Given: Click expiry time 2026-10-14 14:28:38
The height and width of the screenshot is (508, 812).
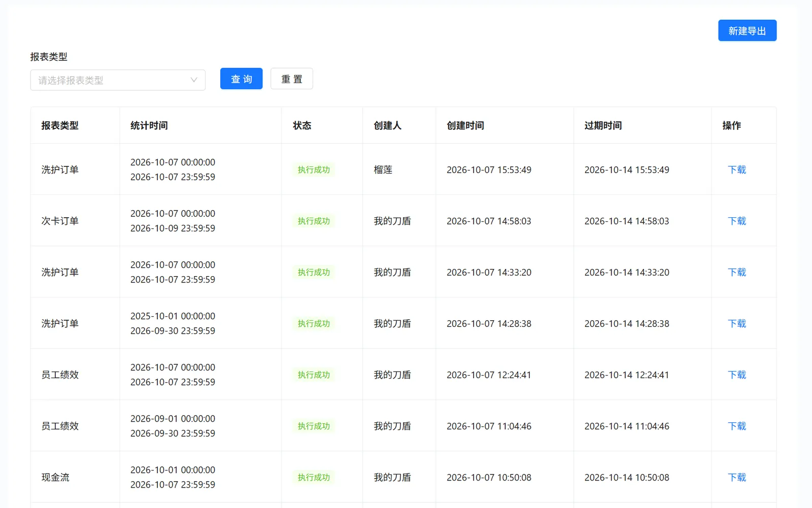Looking at the screenshot, I should 627,323.
